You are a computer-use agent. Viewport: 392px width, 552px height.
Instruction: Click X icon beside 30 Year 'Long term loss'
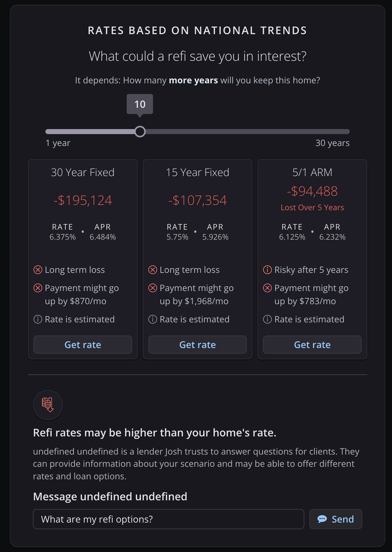tap(38, 270)
